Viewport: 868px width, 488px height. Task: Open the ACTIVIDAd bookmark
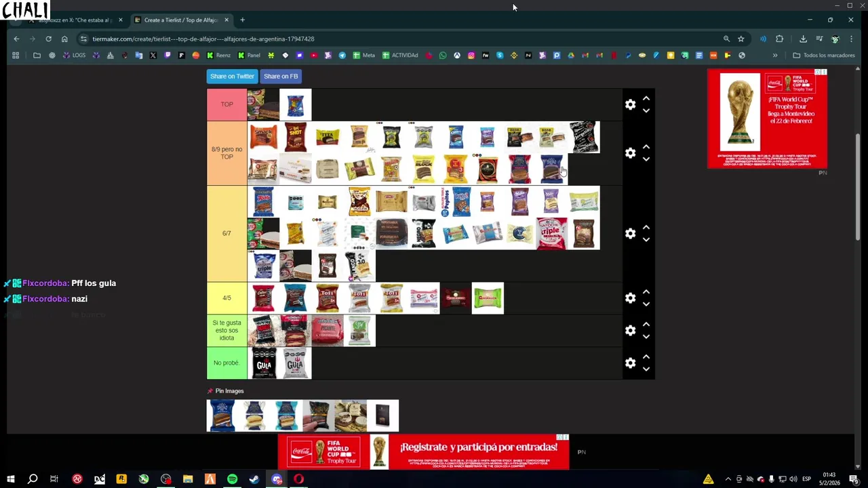[x=400, y=55]
